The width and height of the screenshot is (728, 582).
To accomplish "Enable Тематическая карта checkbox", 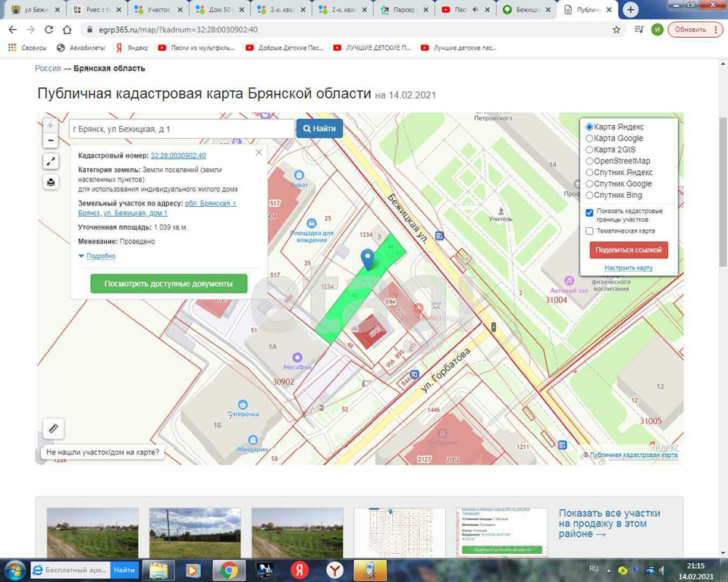I will (590, 231).
